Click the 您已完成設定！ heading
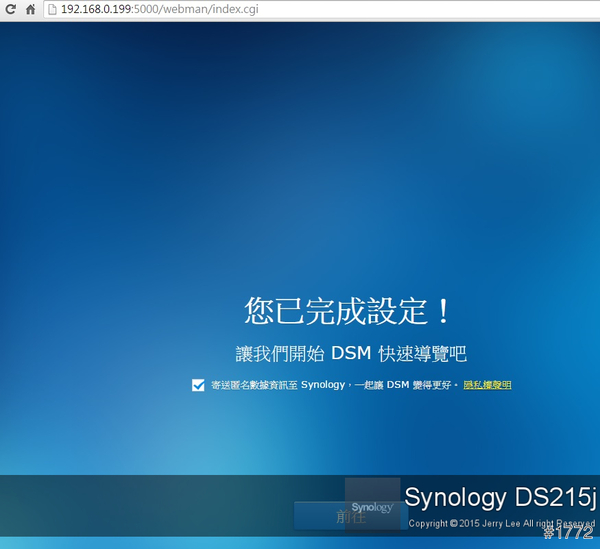 click(x=347, y=311)
